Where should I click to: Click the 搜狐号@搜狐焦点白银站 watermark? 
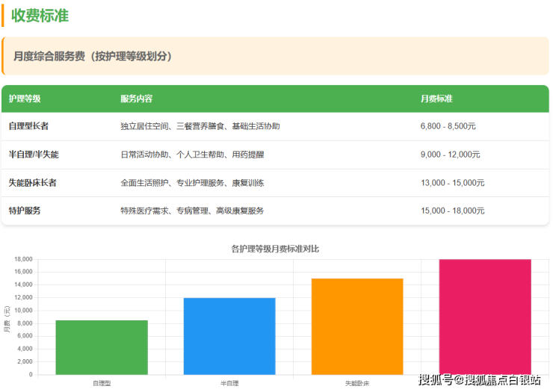click(x=479, y=380)
